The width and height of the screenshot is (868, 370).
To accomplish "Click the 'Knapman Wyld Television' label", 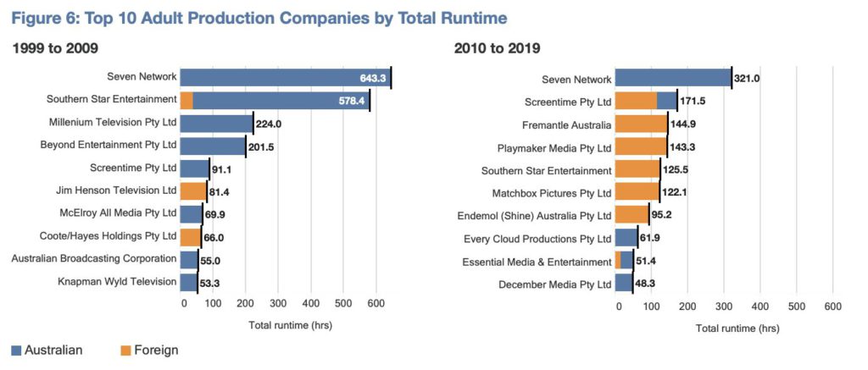I will pos(117,281).
